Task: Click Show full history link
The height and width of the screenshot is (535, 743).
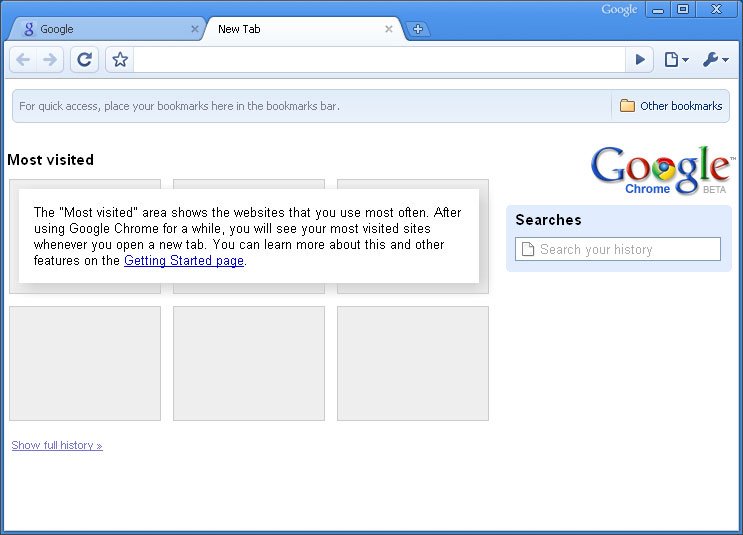Action: [57, 445]
